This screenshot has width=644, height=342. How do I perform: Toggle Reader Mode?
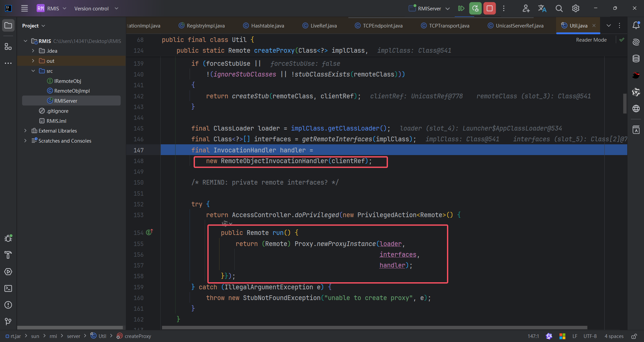coord(591,40)
